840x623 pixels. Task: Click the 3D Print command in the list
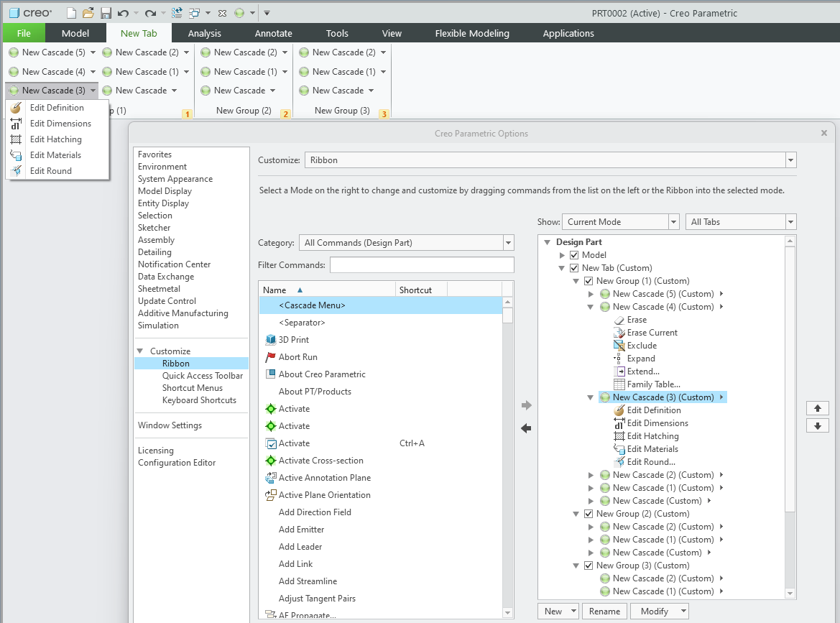(x=295, y=339)
